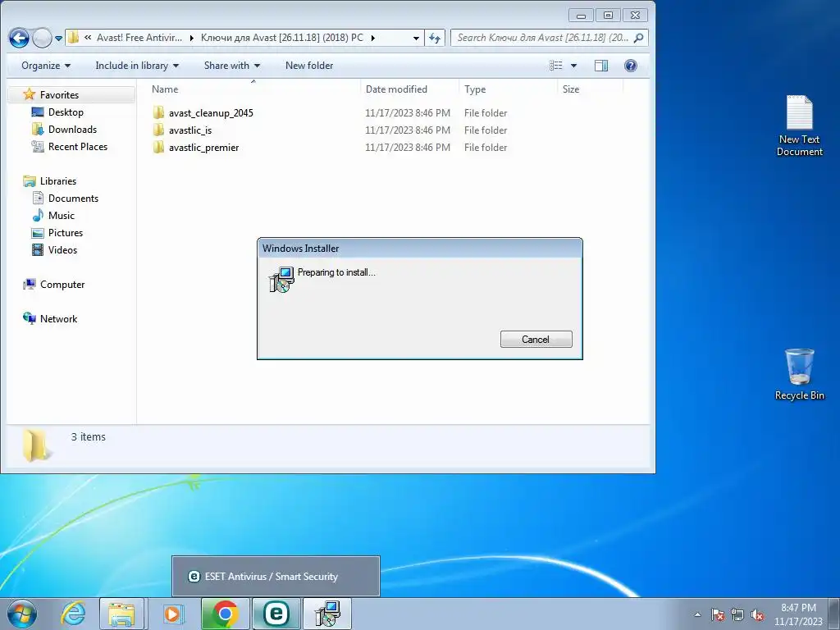Click the large folder icon in the details pane
Viewport: 840px width, 630px height.
(38, 445)
